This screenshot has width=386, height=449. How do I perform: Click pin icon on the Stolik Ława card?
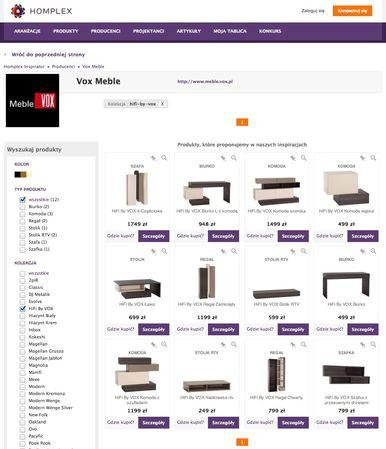point(153,251)
